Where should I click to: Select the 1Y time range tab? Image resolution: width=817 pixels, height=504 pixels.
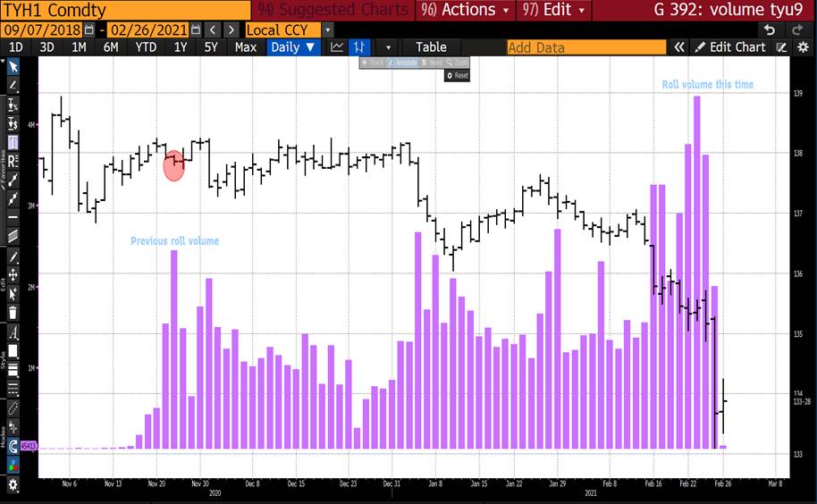coord(181,47)
